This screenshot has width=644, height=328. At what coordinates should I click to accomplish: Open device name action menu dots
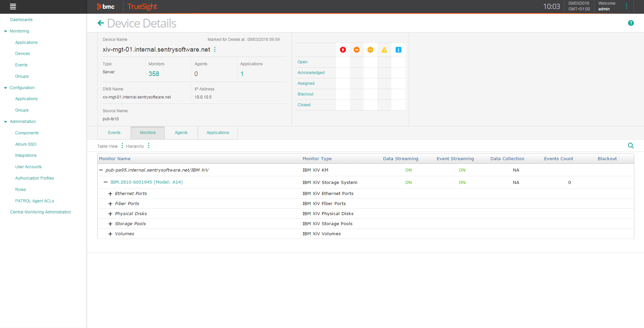click(215, 50)
